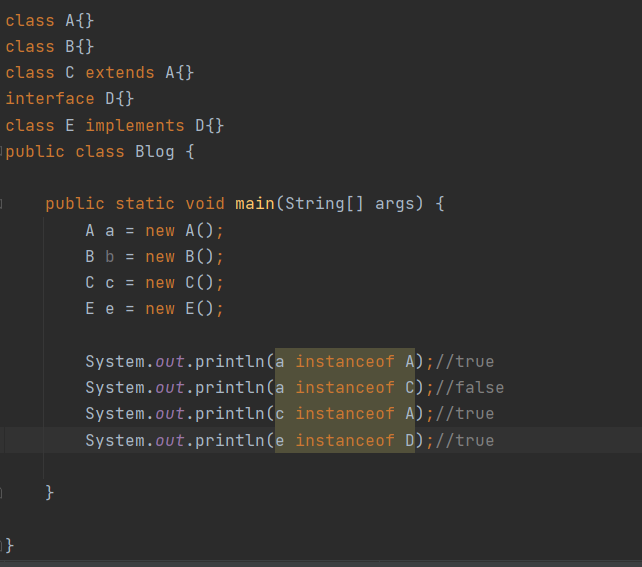Image resolution: width=642 pixels, height=567 pixels.
Task: Click the 'extends' keyword in class C
Action: click(120, 72)
